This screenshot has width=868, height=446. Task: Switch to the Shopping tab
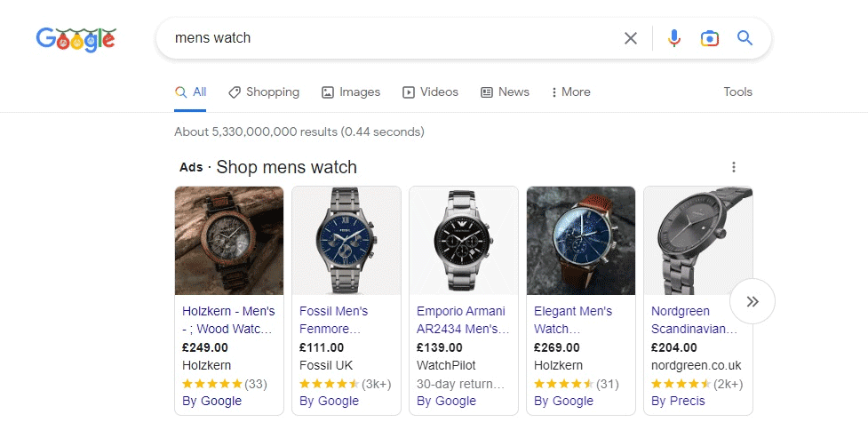coord(264,92)
